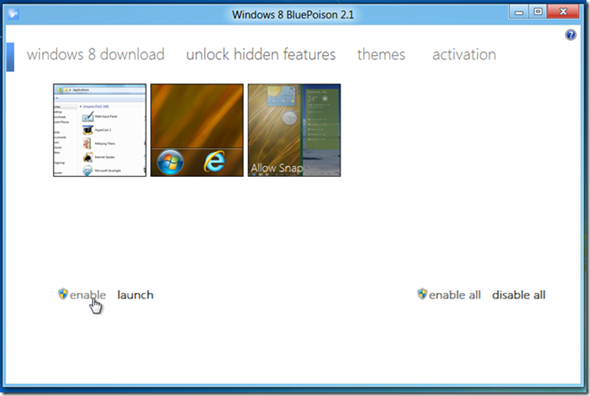Click the shield icon beside enable all
The height and width of the screenshot is (396, 590).
click(x=422, y=294)
